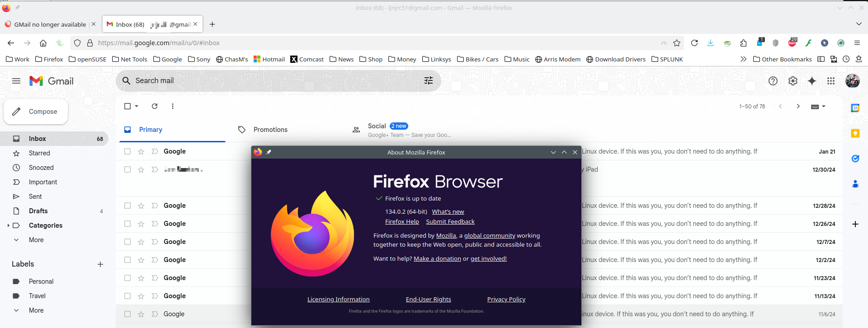This screenshot has height=328, width=868.
Task: Open Other Bookmarks folder
Action: (783, 59)
